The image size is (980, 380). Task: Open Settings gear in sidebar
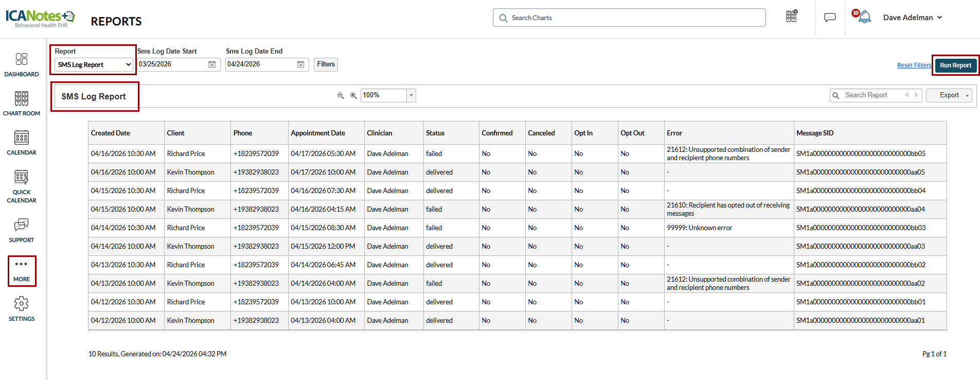point(22,309)
